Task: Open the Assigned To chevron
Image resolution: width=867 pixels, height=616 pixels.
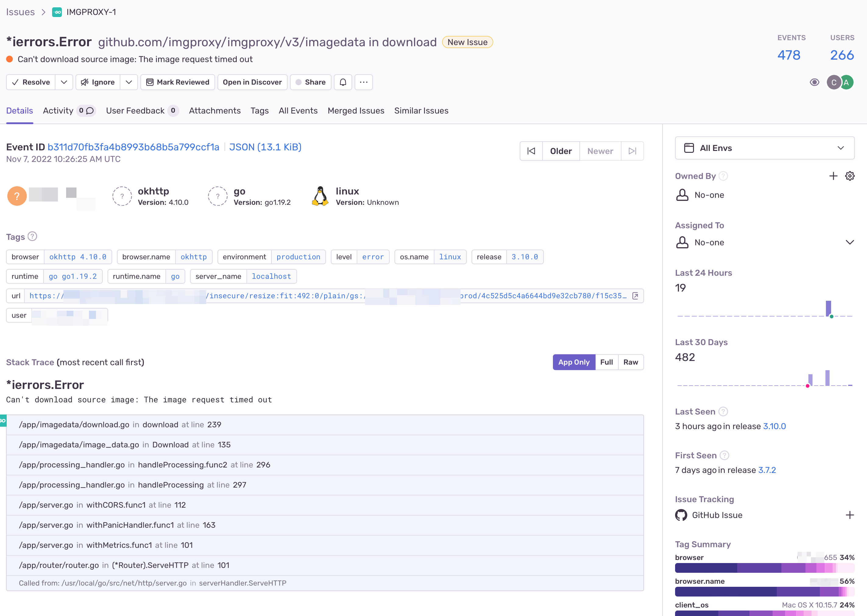Action: (x=850, y=242)
